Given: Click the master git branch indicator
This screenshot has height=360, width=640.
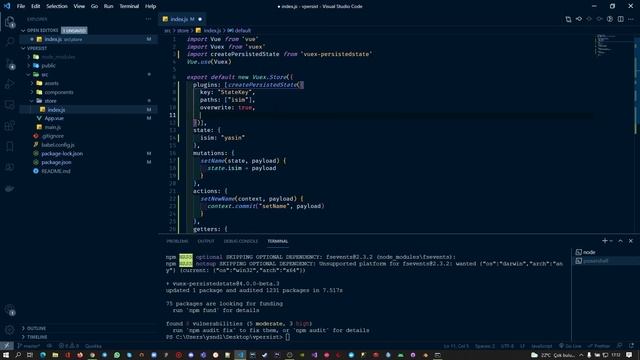Looking at the screenshot, I should 29,346.
